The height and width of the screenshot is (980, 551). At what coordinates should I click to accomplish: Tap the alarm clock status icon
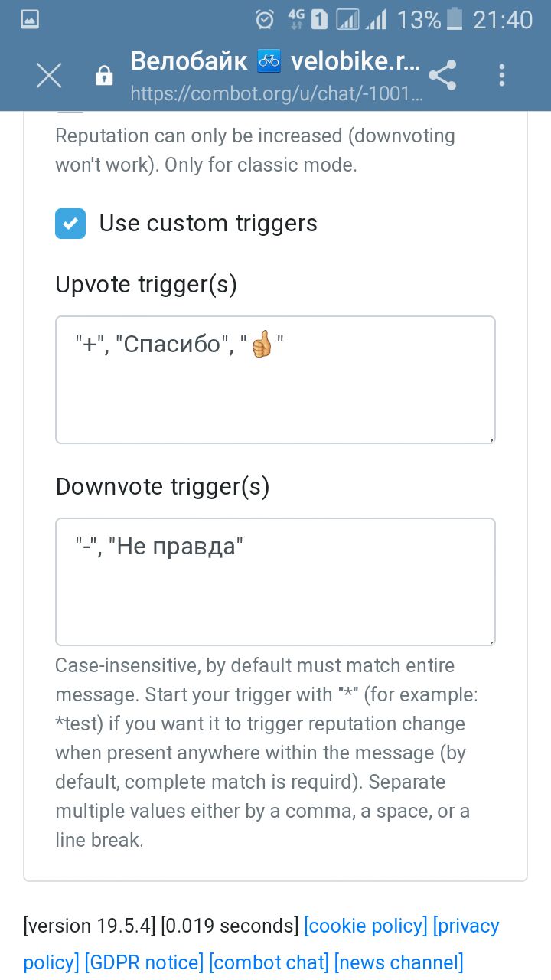tap(265, 20)
